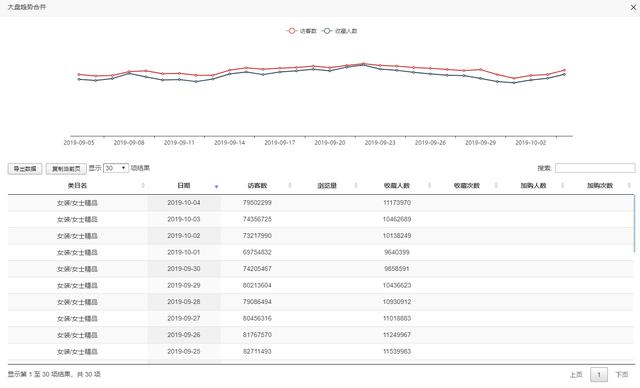The width and height of the screenshot is (640, 388).
Task: Open the 显示 30 results-per-page dropdown
Action: [116, 168]
